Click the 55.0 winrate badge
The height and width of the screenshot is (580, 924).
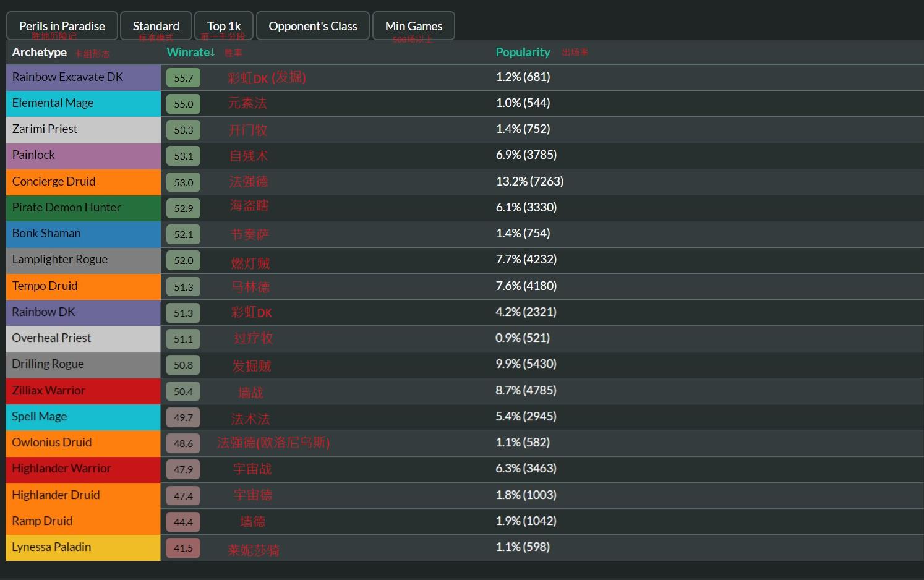tap(183, 104)
